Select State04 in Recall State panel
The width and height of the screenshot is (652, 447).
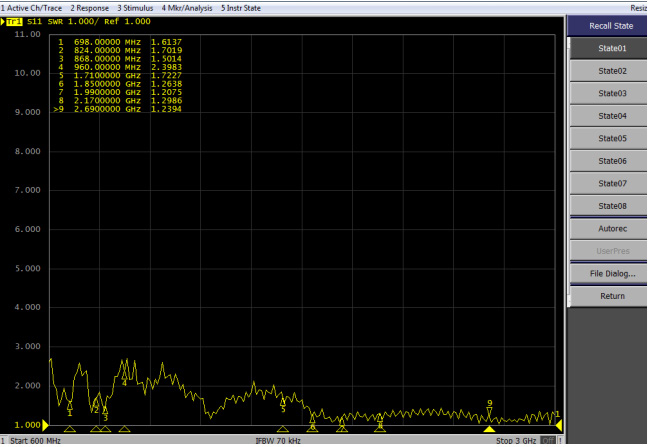pyautogui.click(x=611, y=116)
